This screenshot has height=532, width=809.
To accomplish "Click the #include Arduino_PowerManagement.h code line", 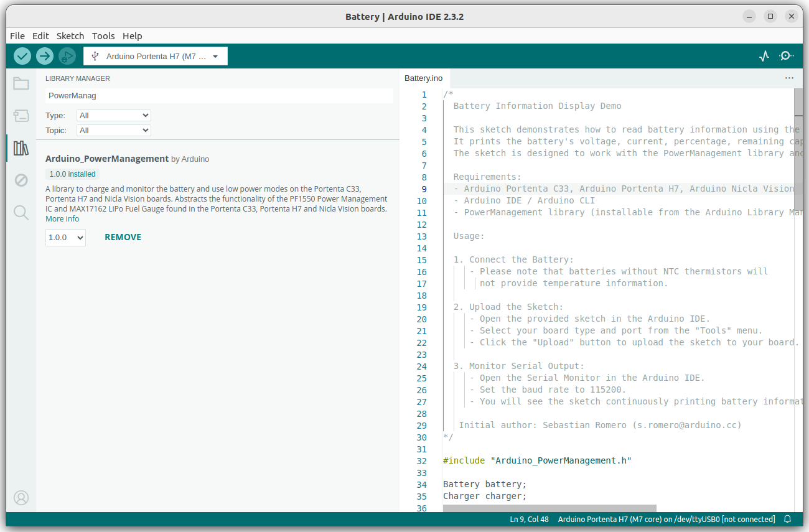I will (x=537, y=461).
